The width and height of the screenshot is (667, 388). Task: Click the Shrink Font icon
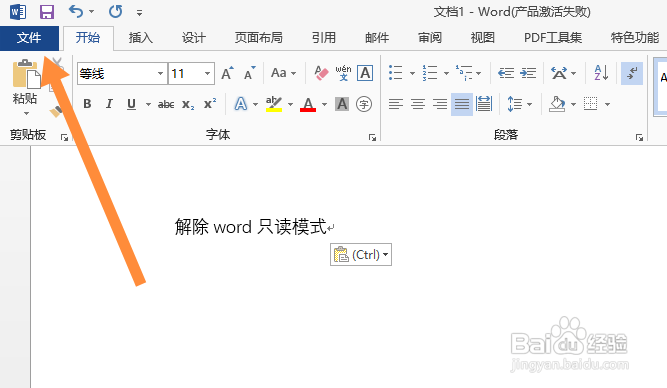point(250,73)
